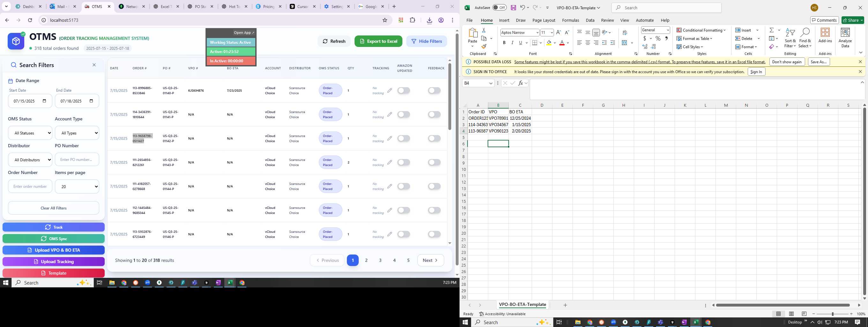Screen dimensions: 868x327
Task: Open Chrome downloads icon
Action: [429, 20]
